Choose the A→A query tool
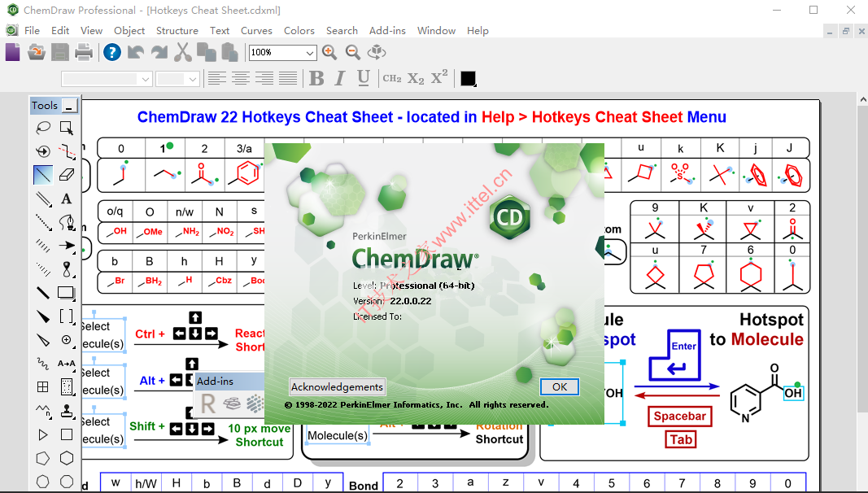Screen dimensions: 868x493 tap(67, 363)
